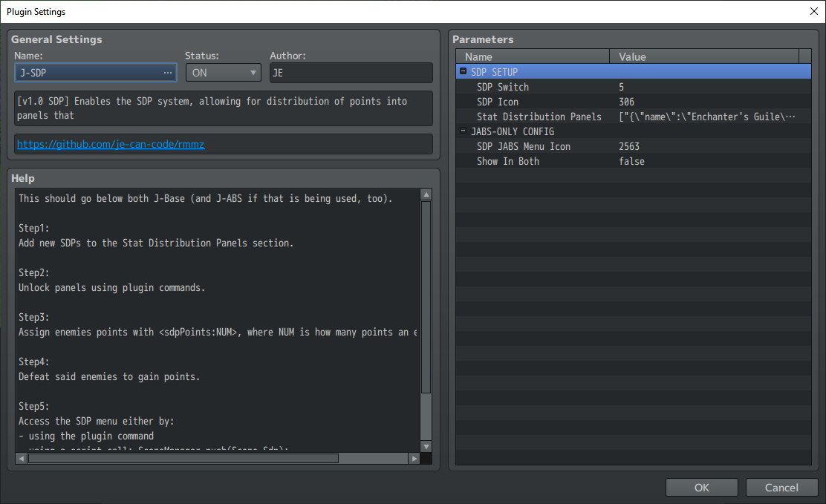Click the Help vertical scrollbar thumb
This screenshot has width=826, height=504.
point(426,297)
